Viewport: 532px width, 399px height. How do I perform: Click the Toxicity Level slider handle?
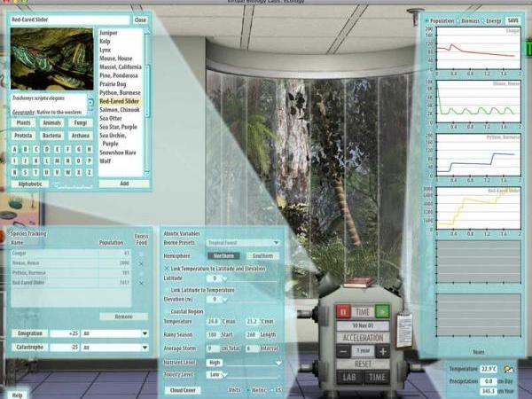tap(224, 375)
